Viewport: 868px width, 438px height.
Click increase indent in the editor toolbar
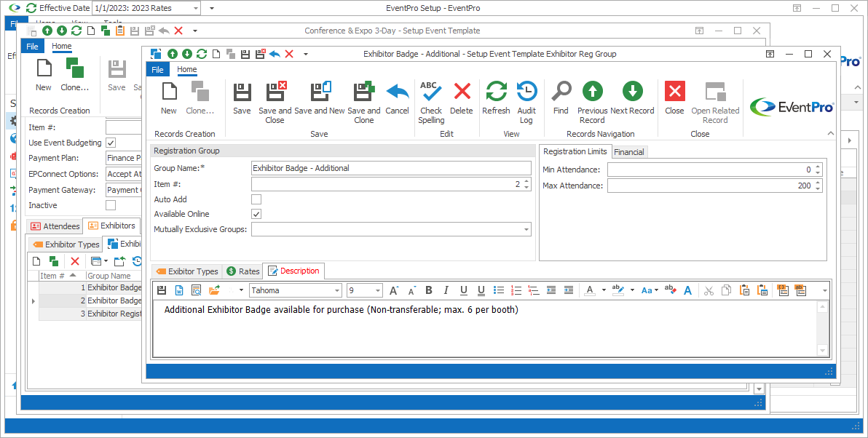(569, 290)
